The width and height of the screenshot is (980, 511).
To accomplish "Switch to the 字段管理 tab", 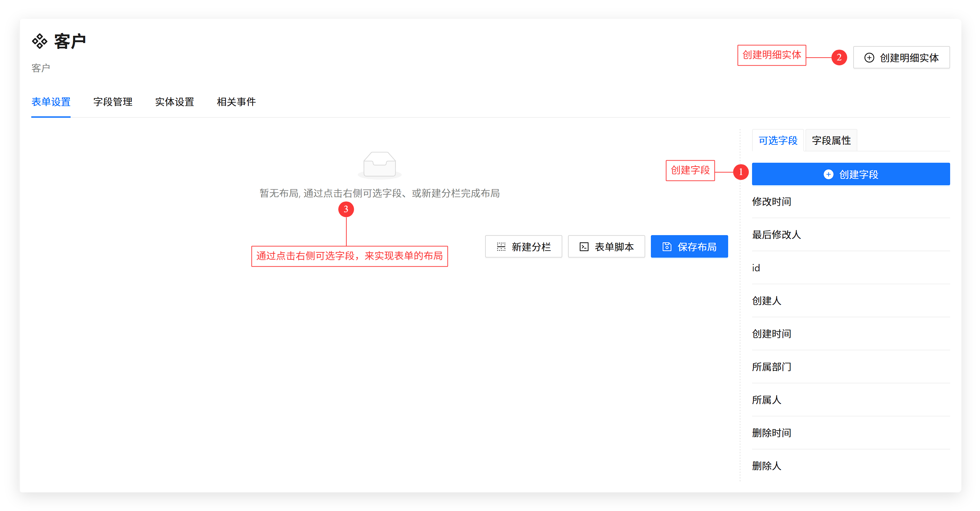I will (x=113, y=102).
